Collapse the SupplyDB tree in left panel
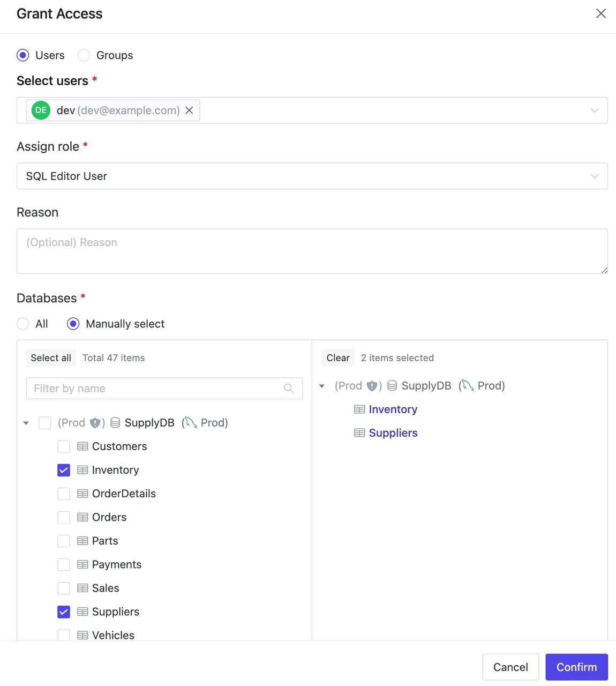The height and width of the screenshot is (686, 616). coord(26,423)
